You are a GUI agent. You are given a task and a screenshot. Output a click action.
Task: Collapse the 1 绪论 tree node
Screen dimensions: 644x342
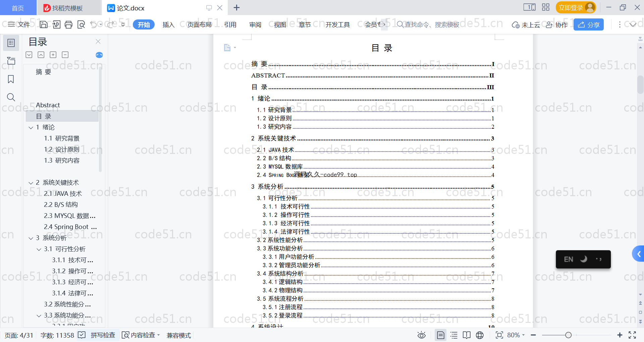pos(31,127)
